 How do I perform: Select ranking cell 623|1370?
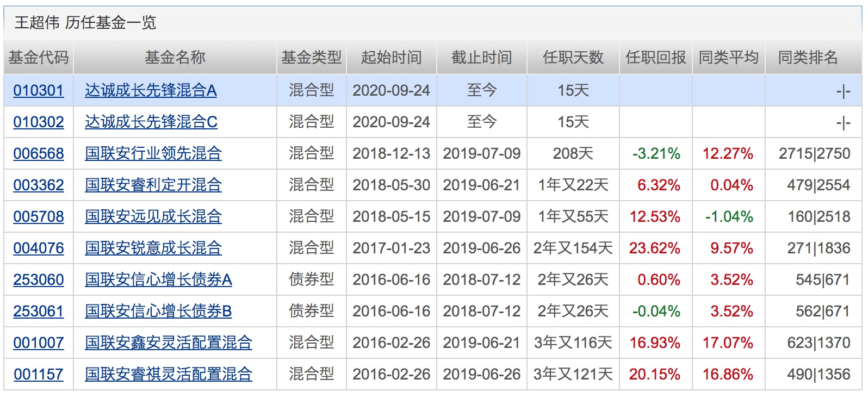point(819,343)
